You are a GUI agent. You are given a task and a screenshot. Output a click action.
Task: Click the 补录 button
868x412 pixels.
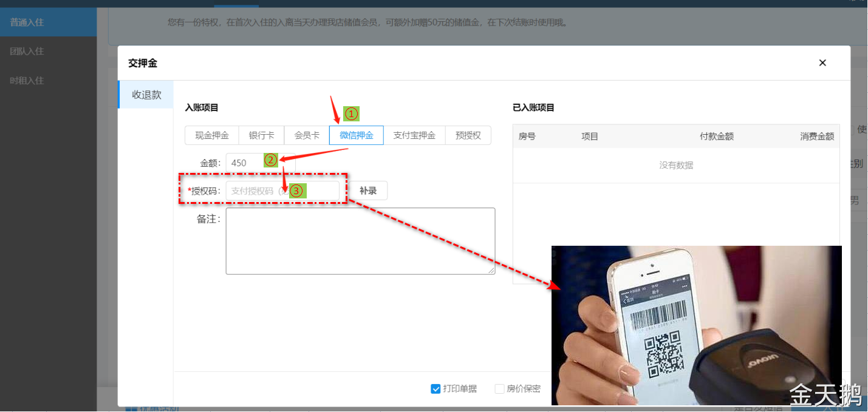[x=368, y=191]
